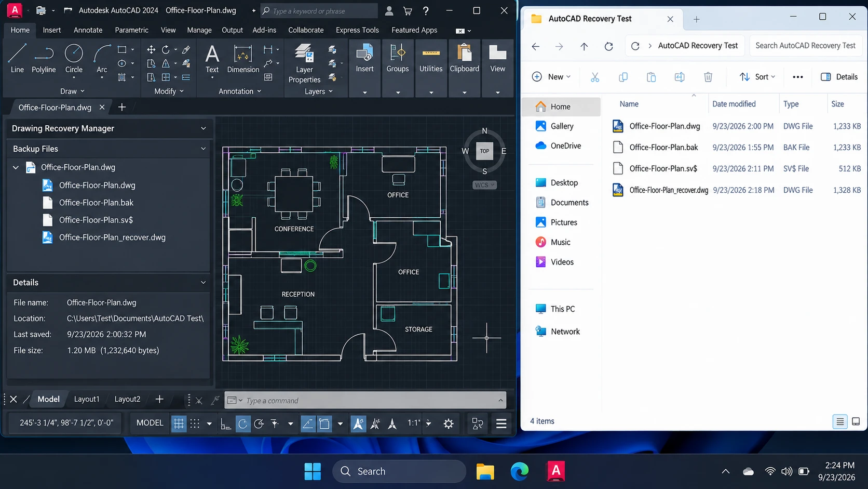Open the New dropdown in File Explorer

[551, 77]
